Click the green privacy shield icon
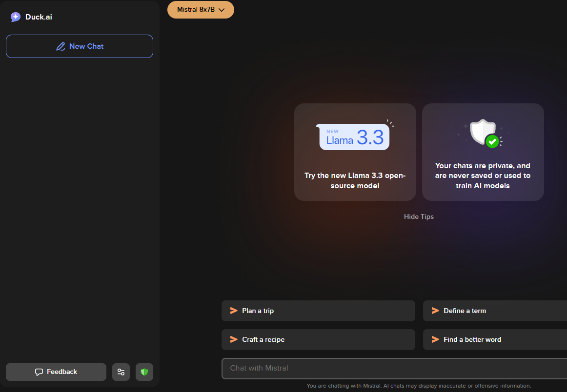This screenshot has height=392, width=567. tap(144, 372)
